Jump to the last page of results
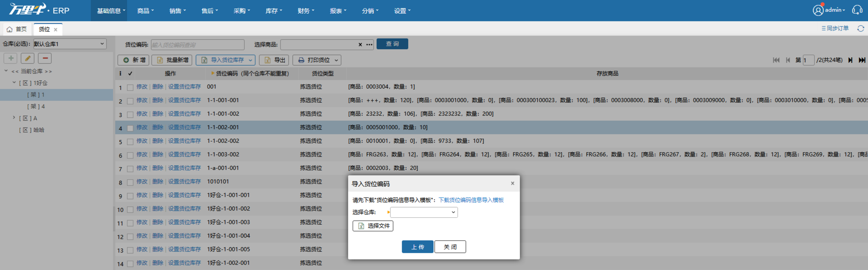Screen dimensions: 868x270 coord(861,60)
